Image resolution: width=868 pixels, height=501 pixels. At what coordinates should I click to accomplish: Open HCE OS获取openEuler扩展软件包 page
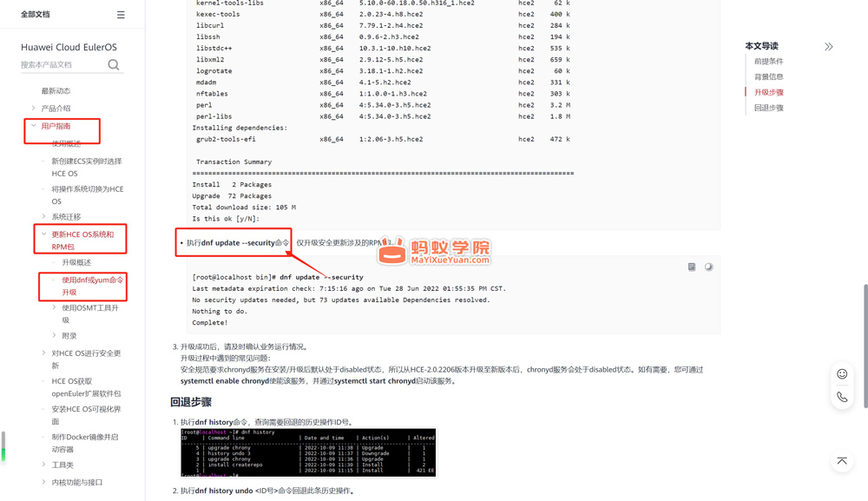(86, 387)
